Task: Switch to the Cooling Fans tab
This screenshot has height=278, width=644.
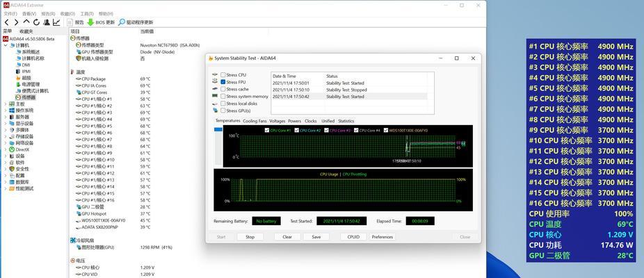Action: (255, 121)
